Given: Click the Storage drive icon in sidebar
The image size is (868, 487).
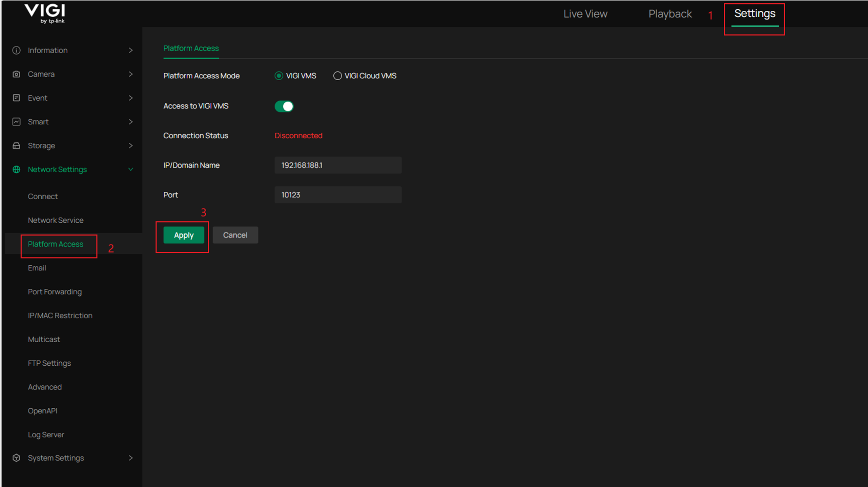Looking at the screenshot, I should coord(16,145).
